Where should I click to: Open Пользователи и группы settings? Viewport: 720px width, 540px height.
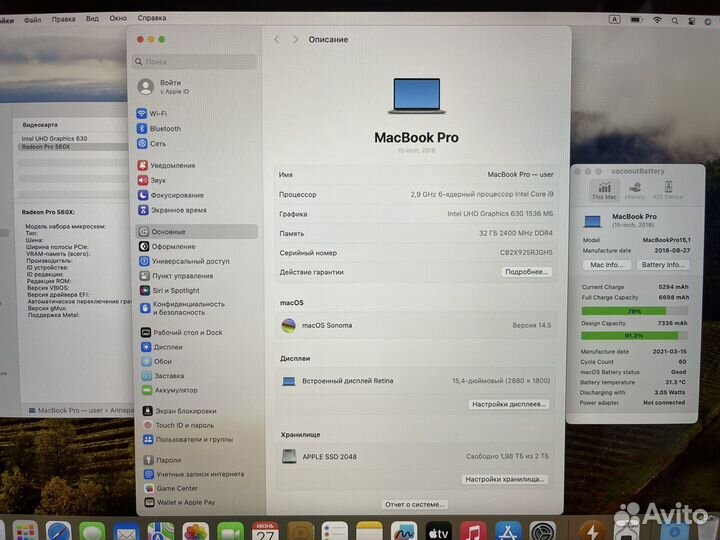point(188,439)
